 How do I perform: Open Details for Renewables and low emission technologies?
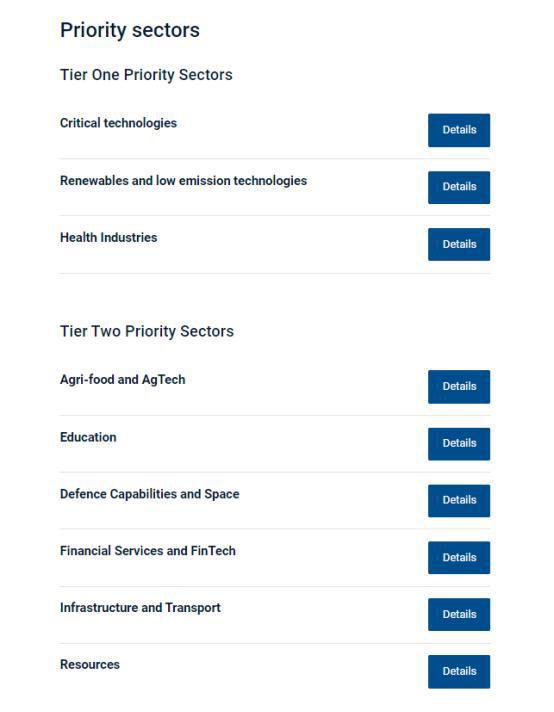pyautogui.click(x=459, y=187)
